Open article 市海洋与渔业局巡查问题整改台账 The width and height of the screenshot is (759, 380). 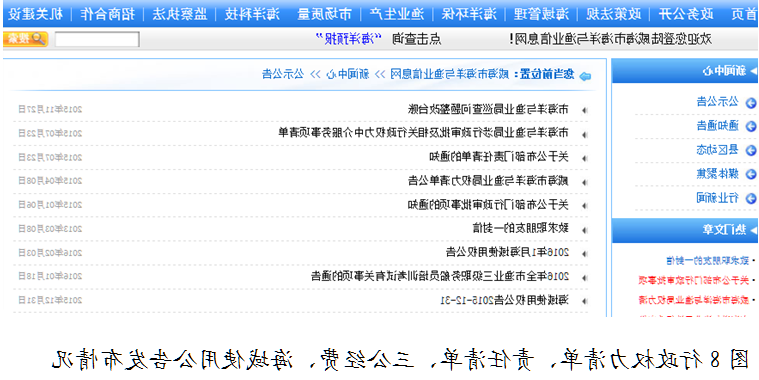(488, 109)
